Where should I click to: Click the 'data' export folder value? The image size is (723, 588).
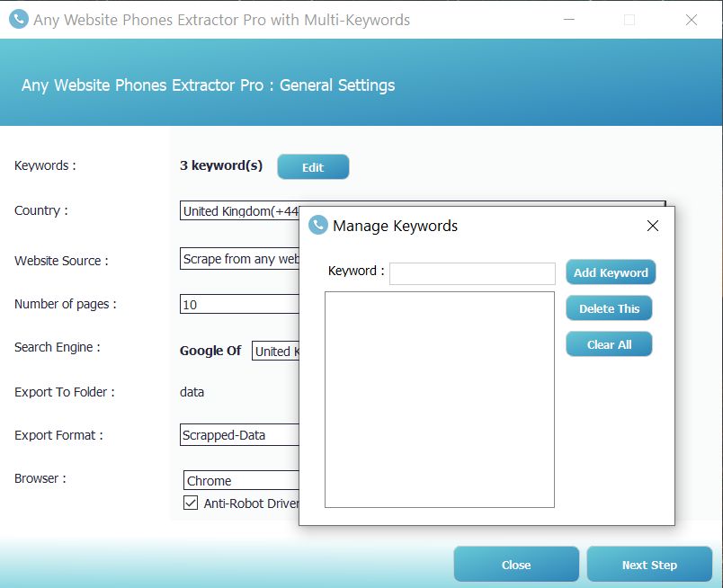click(x=192, y=392)
